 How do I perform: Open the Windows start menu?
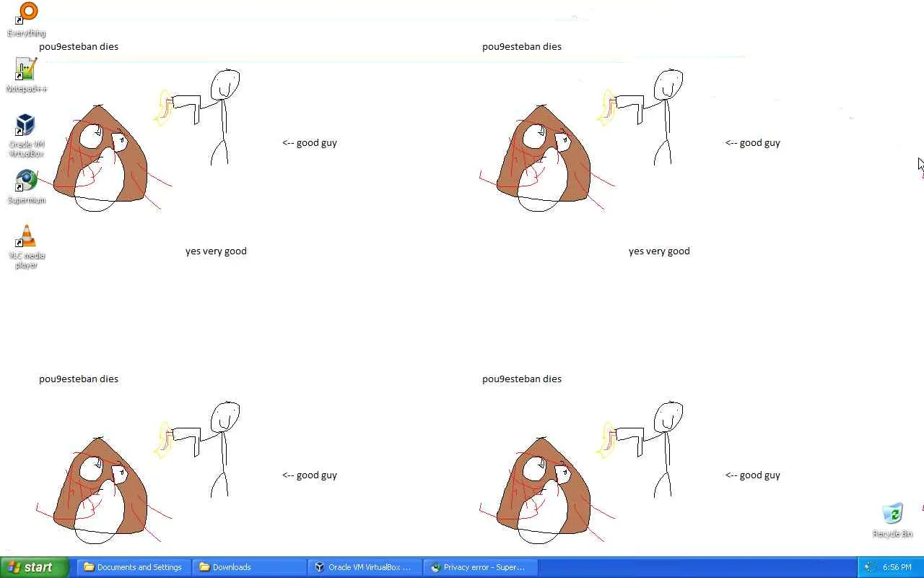tap(35, 567)
